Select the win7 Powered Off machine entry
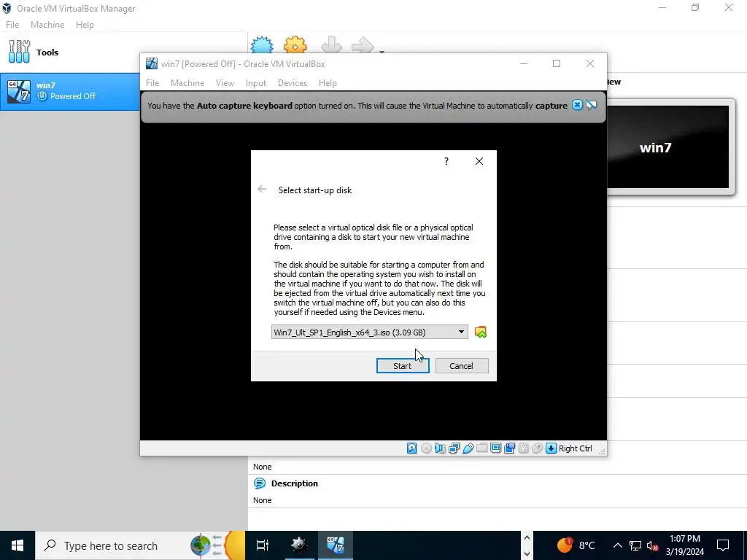 (70, 91)
